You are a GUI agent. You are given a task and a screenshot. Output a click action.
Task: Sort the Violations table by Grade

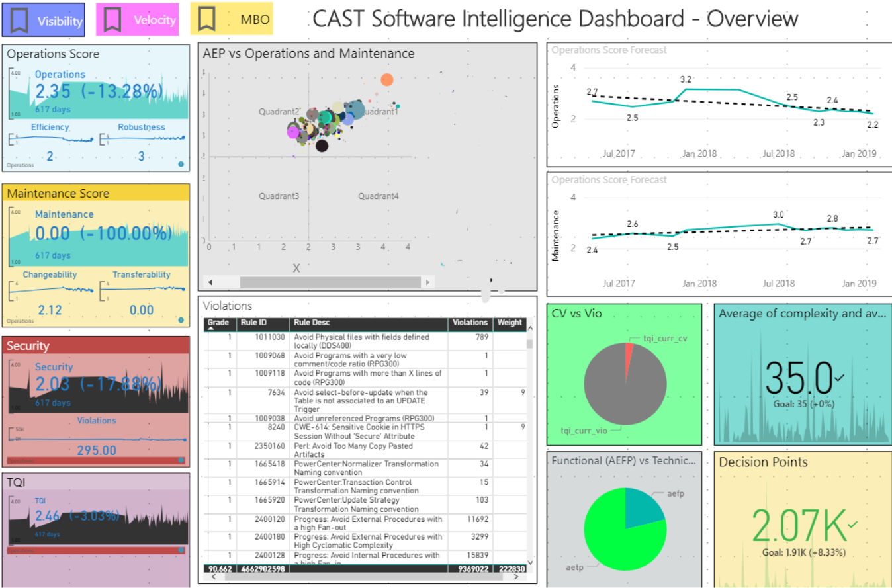(x=218, y=323)
